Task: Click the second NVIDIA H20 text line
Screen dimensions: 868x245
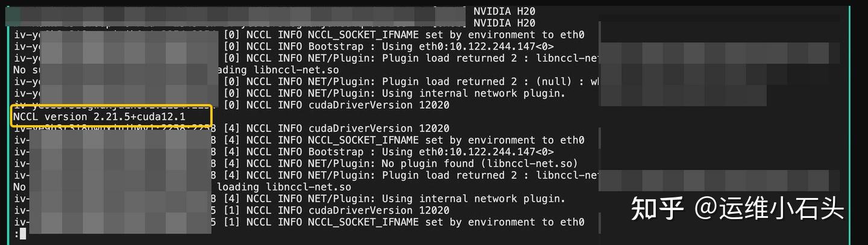Action: (504, 23)
